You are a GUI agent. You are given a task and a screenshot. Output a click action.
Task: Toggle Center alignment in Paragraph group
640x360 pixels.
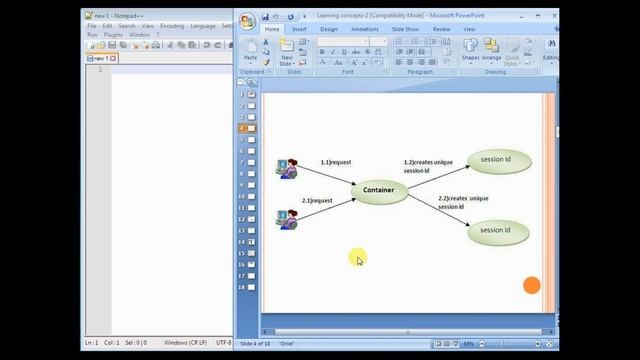tap(410, 62)
